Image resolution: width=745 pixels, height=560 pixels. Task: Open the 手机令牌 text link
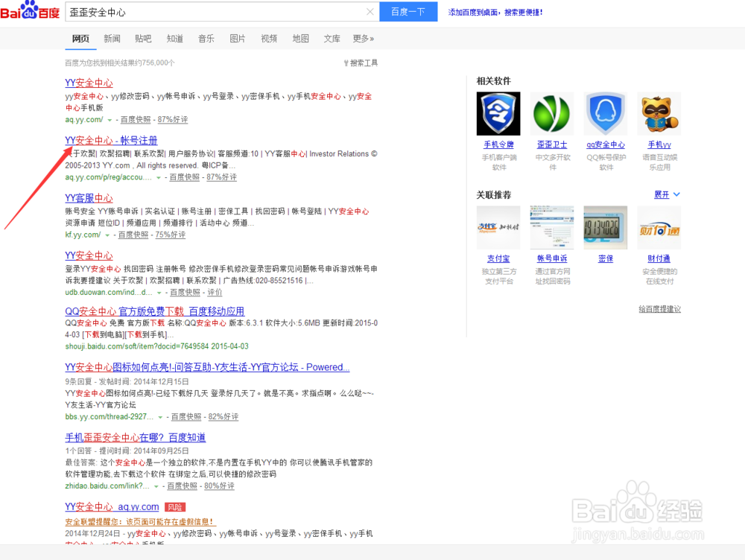pos(498,144)
